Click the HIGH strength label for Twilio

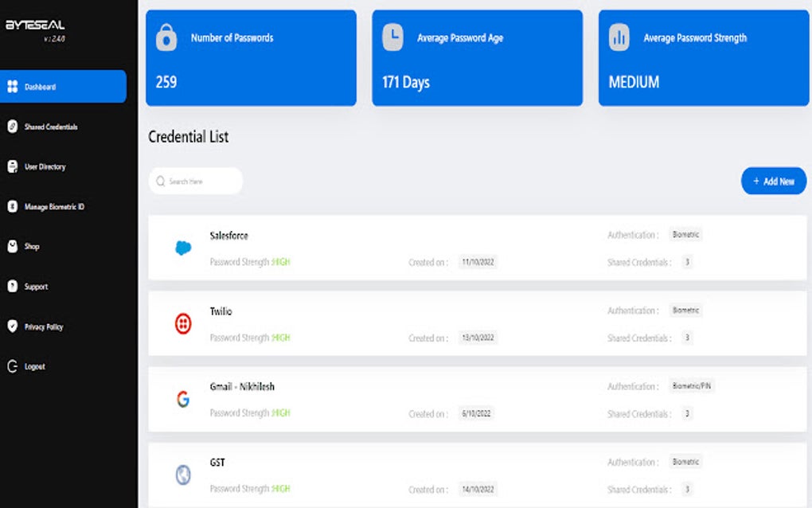click(x=281, y=338)
